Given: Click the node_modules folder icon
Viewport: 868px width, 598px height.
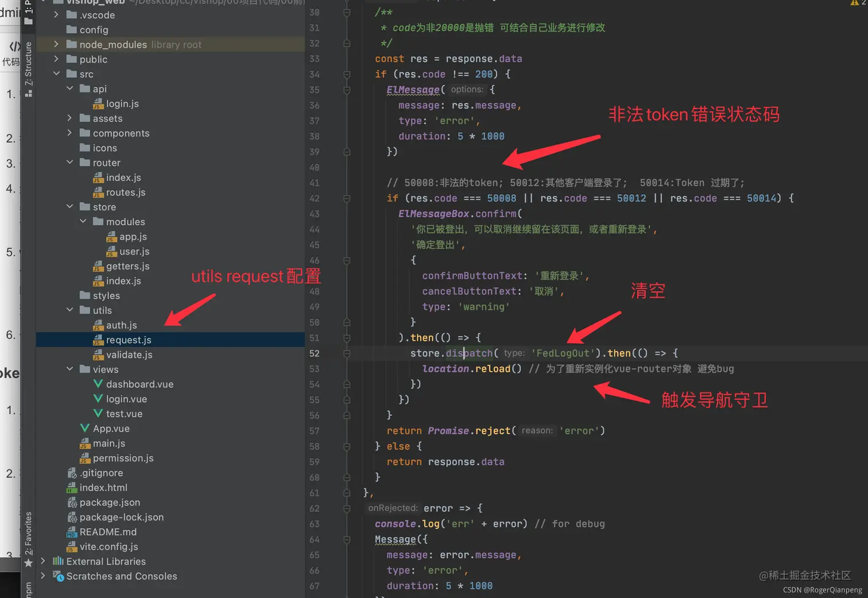Looking at the screenshot, I should point(72,44).
